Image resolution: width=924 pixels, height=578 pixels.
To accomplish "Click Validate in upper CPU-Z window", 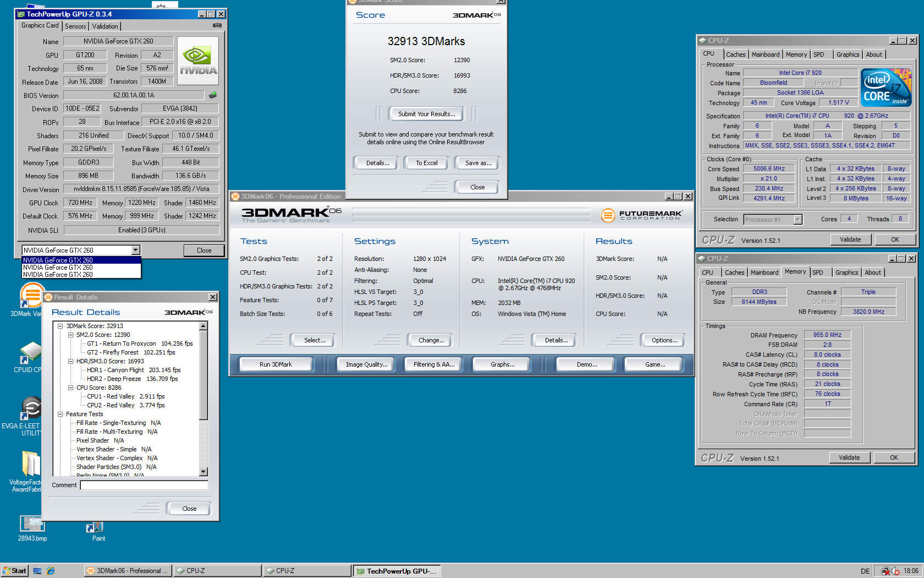I will [x=850, y=239].
